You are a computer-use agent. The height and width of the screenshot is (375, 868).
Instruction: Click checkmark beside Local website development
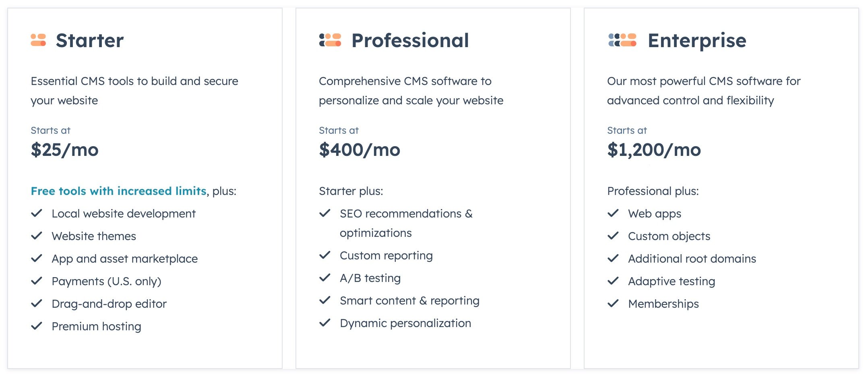pos(37,213)
